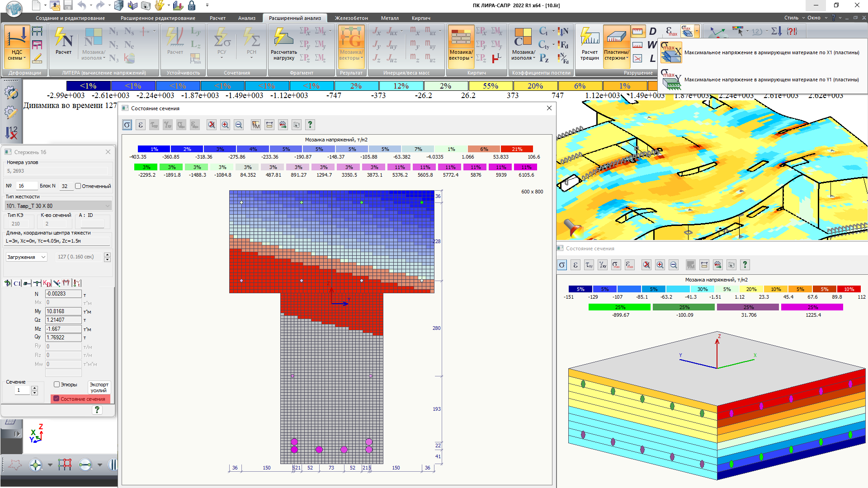Click zoom in magnifier in section window

[225, 125]
